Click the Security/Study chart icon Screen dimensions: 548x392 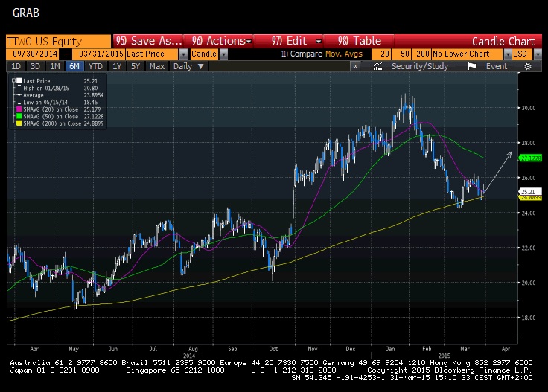pos(377,66)
